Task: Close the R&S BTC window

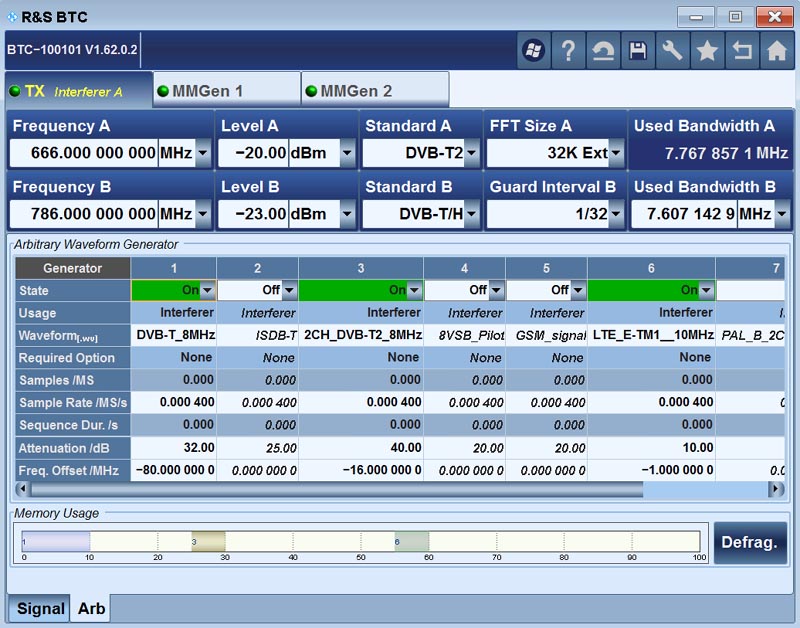Action: (774, 17)
